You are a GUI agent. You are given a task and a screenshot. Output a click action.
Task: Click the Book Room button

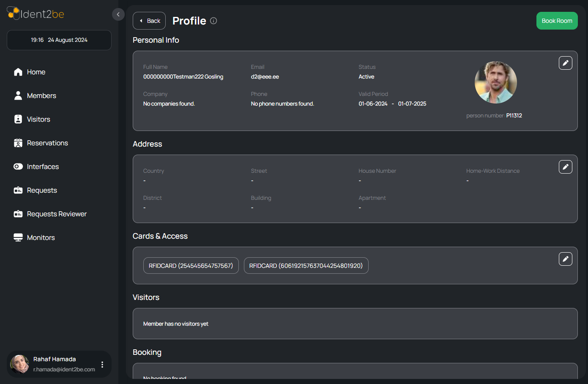[x=557, y=21]
